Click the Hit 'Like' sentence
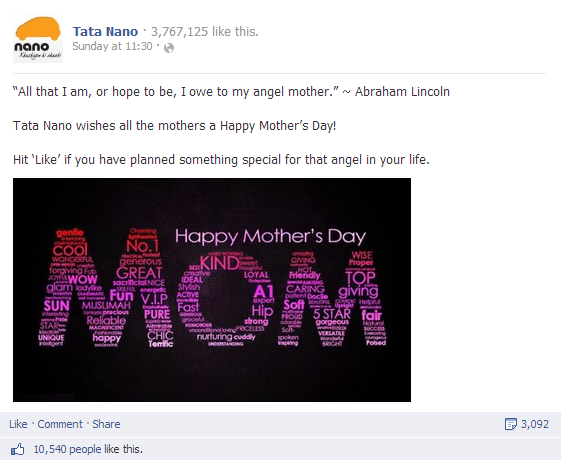The image size is (562, 461). tap(221, 160)
